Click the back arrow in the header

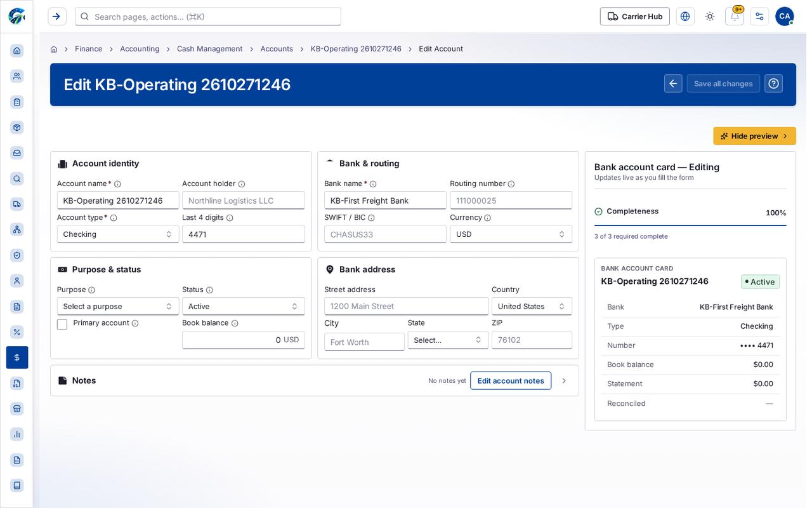[673, 84]
